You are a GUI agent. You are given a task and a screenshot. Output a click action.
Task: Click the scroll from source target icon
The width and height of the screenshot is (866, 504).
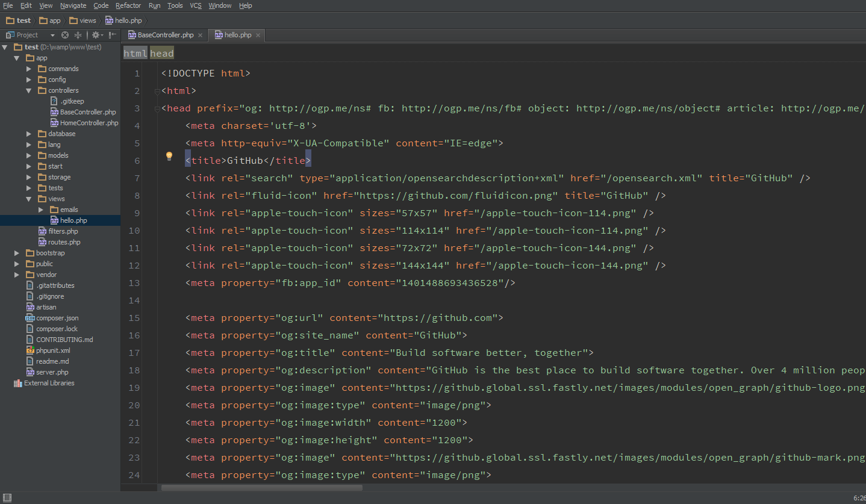pos(65,35)
